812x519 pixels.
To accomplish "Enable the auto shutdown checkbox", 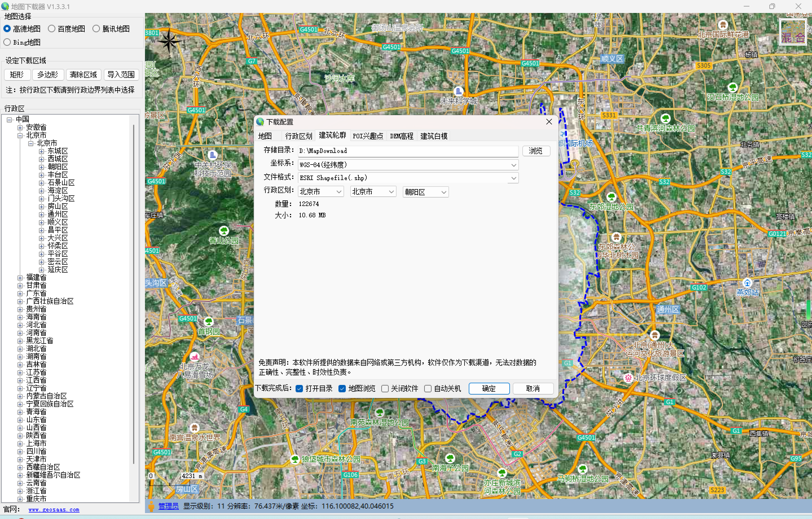I will [x=428, y=389].
